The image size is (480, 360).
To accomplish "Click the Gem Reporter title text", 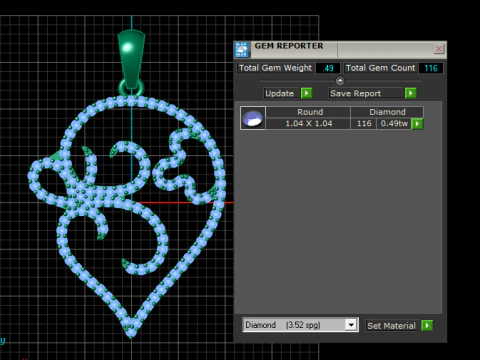I will [x=289, y=46].
